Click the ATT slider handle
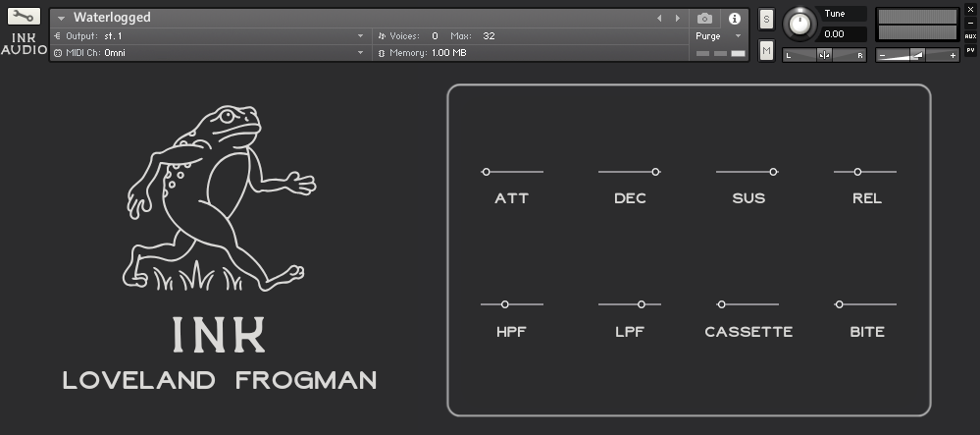Screen dimensions: 980x435 [486, 172]
